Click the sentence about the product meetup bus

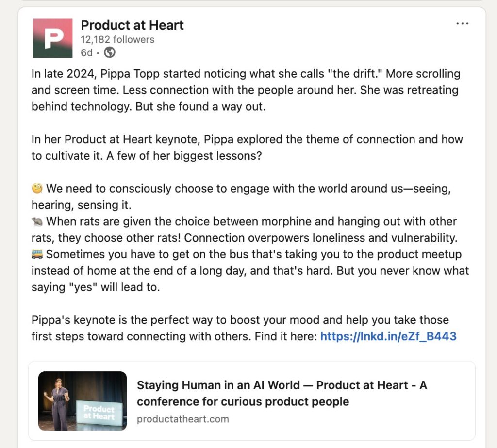point(250,271)
